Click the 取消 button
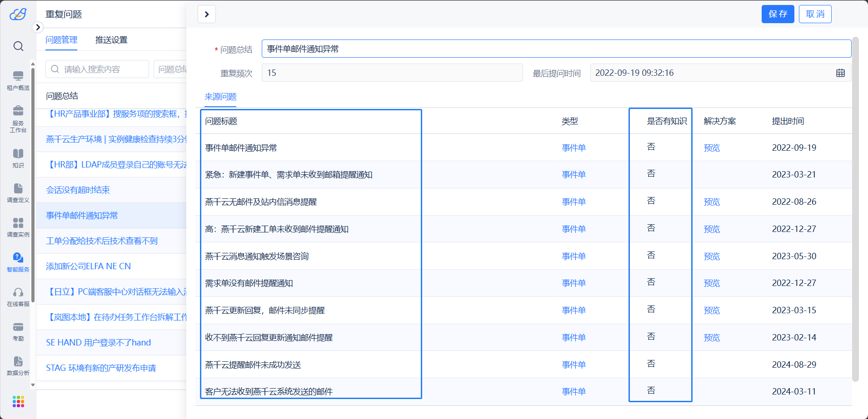Viewport: 868px width, 419px height. click(x=815, y=14)
